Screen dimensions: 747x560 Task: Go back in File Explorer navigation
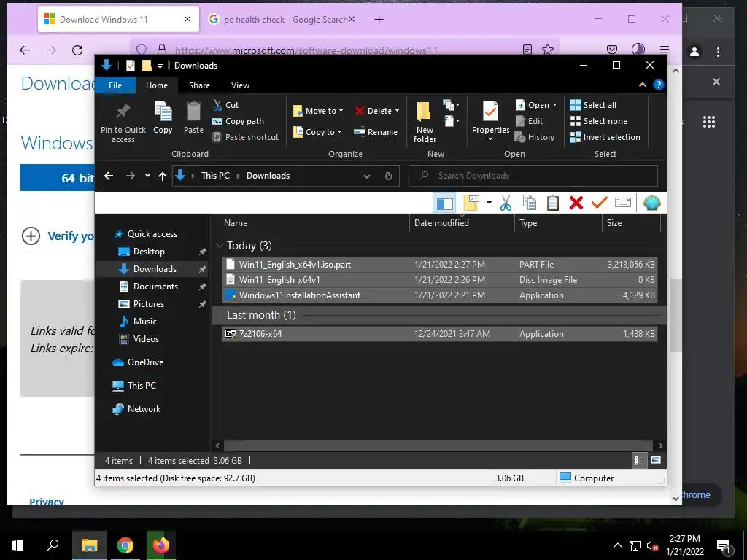click(109, 176)
